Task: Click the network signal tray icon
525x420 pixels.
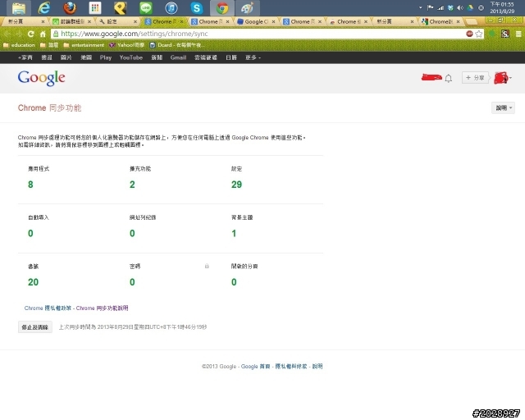Action: (x=441, y=7)
